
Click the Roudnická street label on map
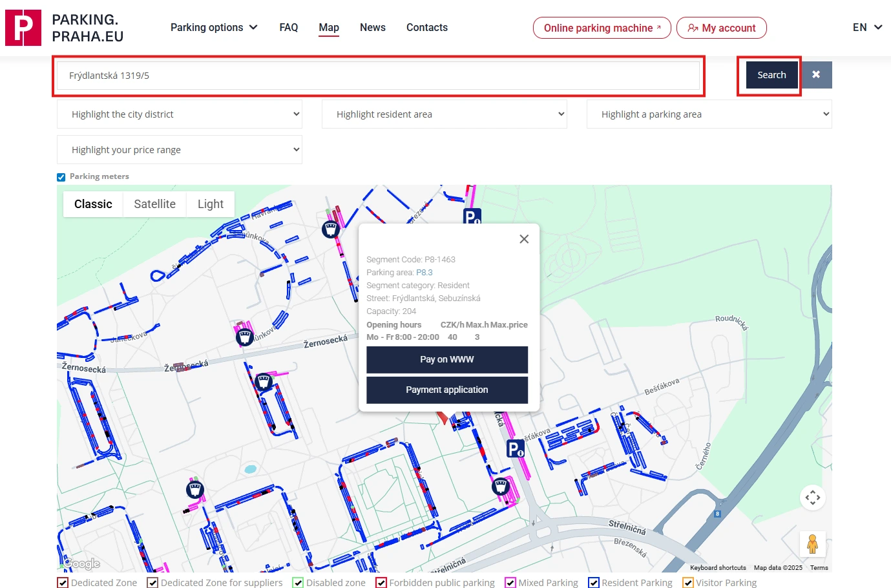pyautogui.click(x=731, y=322)
